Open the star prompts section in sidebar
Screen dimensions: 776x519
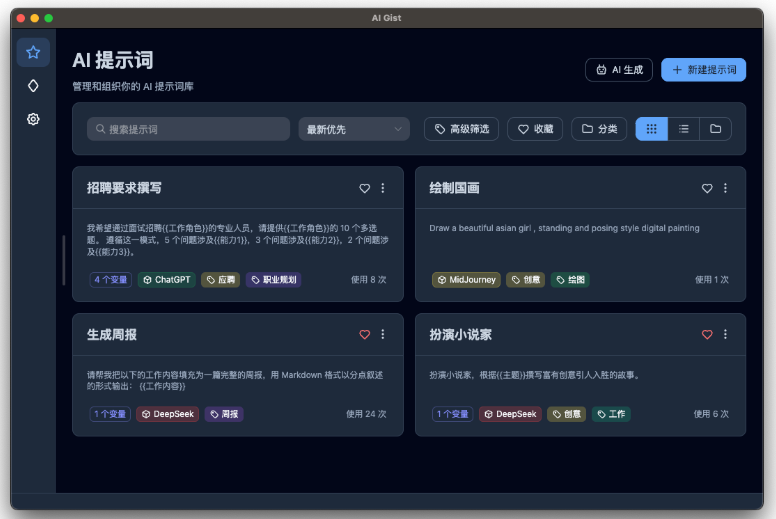point(33,52)
